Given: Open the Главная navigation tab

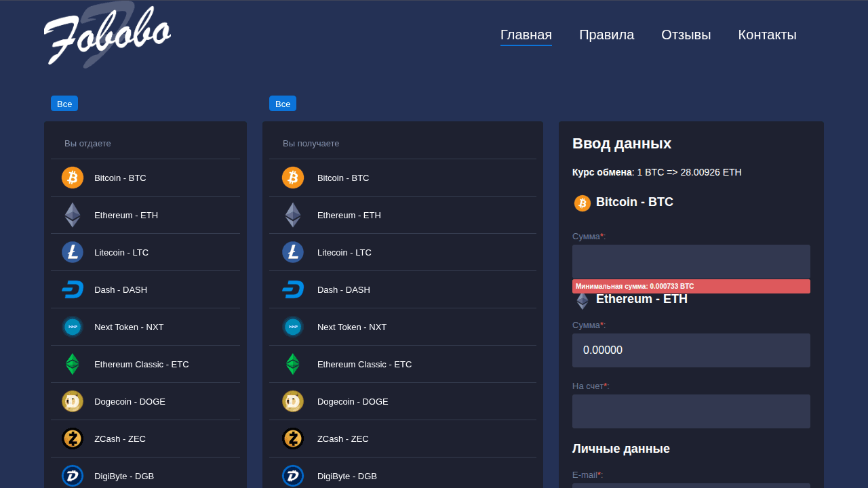Looking at the screenshot, I should click(x=526, y=35).
